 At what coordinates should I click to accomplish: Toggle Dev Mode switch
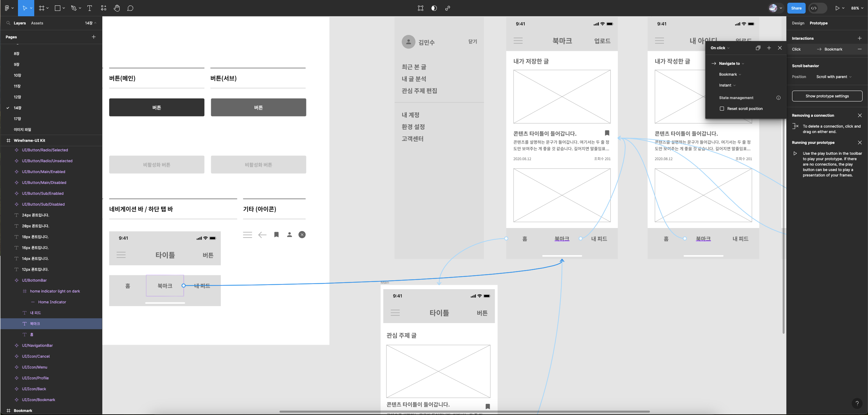[817, 8]
